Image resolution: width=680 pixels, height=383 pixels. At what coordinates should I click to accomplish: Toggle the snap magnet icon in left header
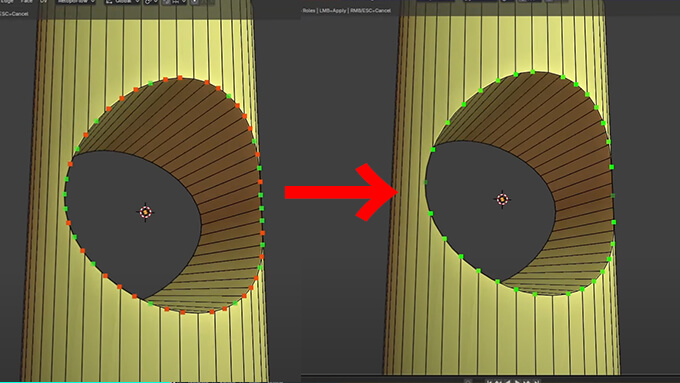point(167,1)
